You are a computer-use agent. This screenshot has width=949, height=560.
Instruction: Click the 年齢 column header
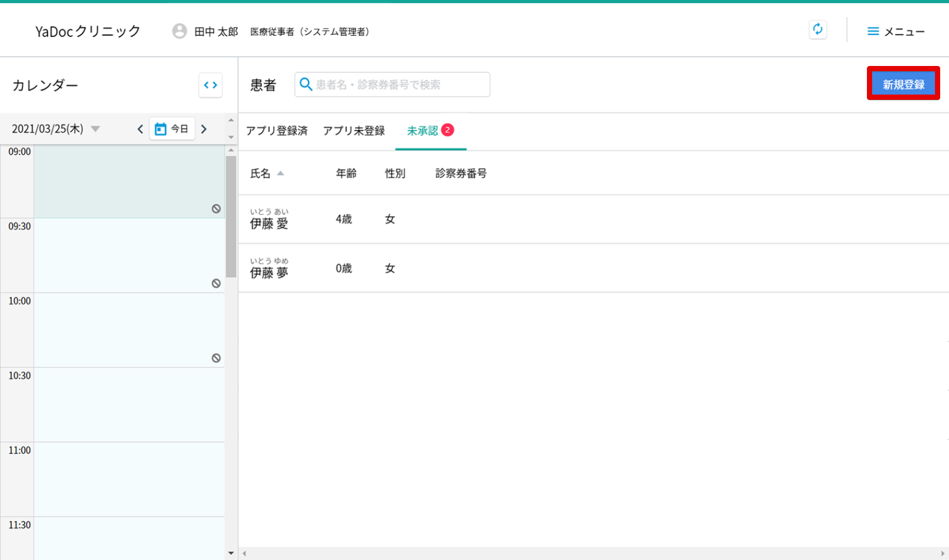[x=346, y=174]
